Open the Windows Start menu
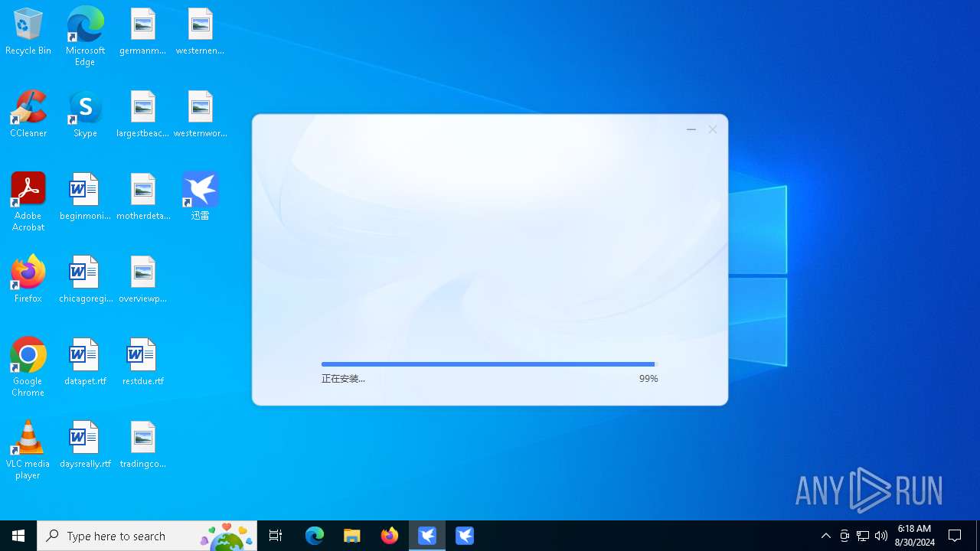Viewport: 980px width, 551px height. [18, 536]
